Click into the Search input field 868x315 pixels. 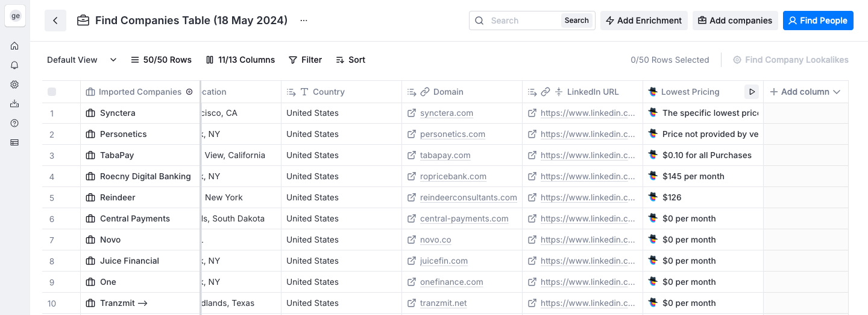coord(521,21)
